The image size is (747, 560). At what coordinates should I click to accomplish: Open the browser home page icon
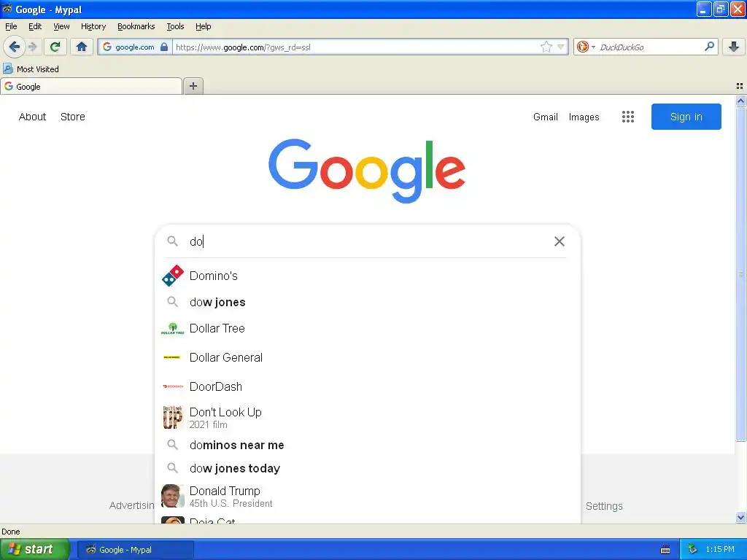point(82,47)
